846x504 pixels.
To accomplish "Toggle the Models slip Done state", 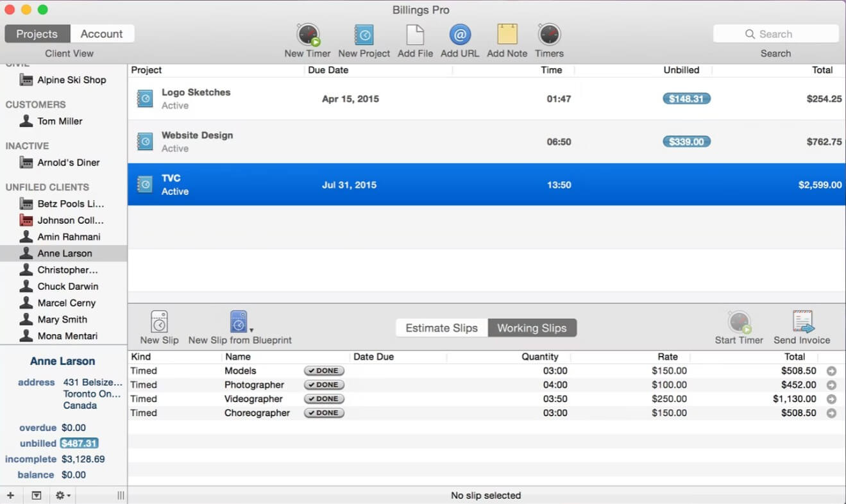I will pyautogui.click(x=323, y=371).
